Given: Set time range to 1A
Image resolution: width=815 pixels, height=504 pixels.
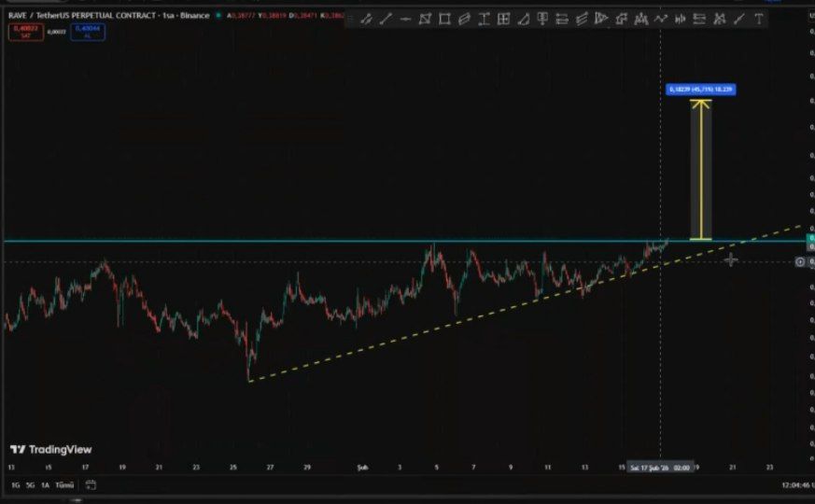Looking at the screenshot, I should click(x=45, y=484).
